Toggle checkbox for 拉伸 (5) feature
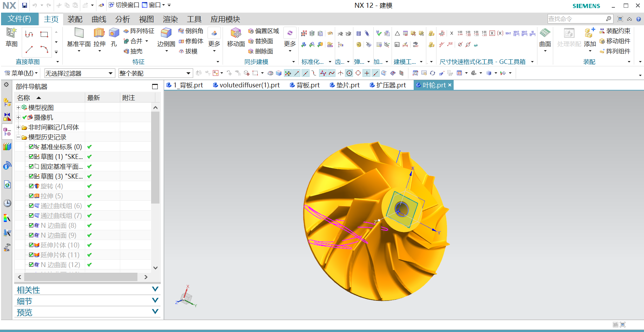The width and height of the screenshot is (644, 332). pos(31,196)
